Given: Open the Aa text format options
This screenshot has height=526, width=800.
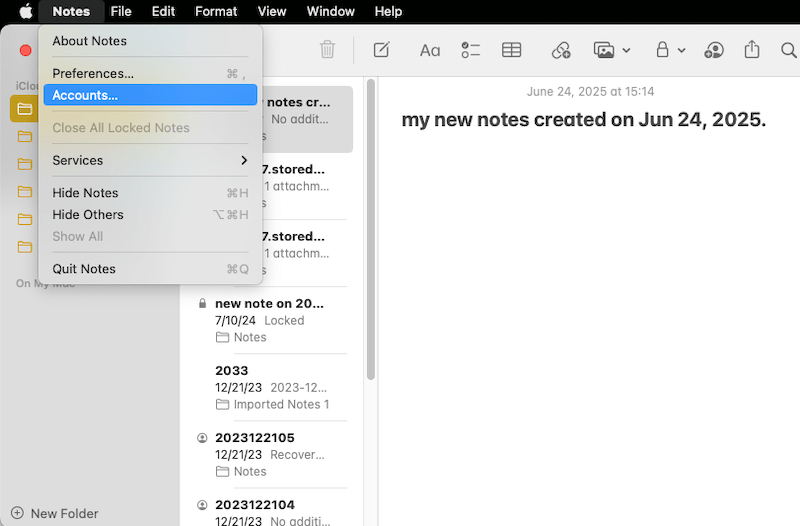Looking at the screenshot, I should [x=429, y=50].
